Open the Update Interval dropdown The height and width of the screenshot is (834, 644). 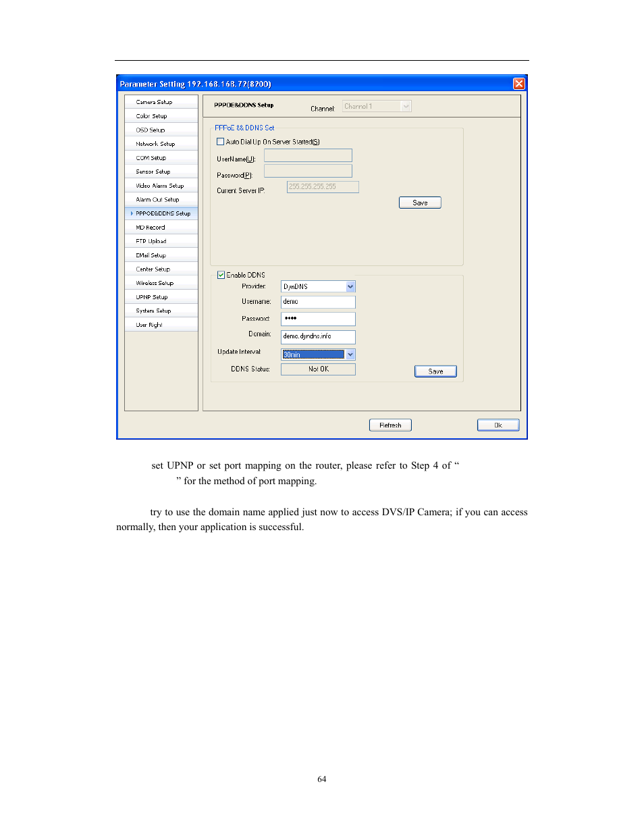click(x=318, y=355)
